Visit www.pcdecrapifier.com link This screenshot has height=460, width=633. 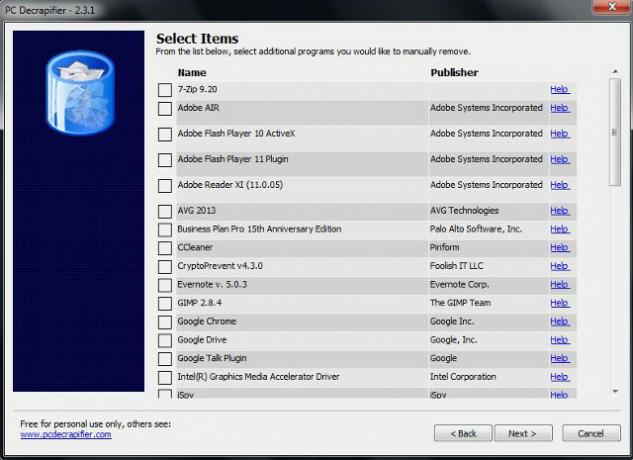point(66,435)
